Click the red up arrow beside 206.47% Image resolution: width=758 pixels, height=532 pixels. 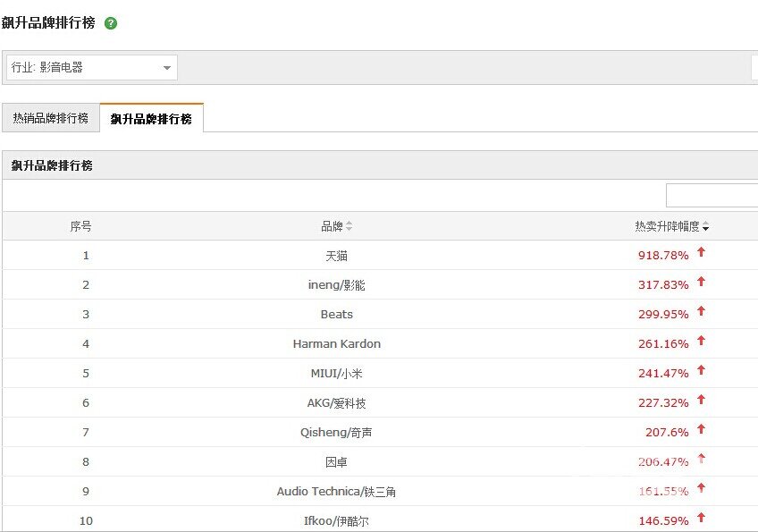(x=701, y=459)
